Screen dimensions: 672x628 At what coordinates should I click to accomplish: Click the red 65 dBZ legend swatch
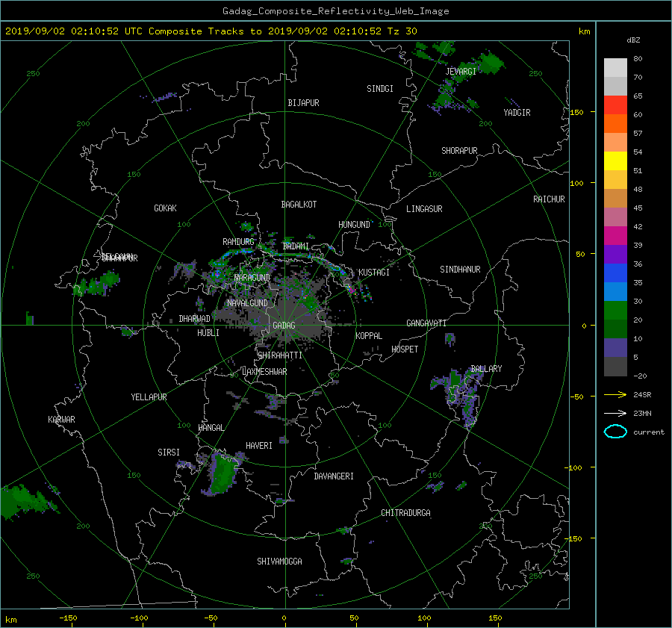point(615,105)
